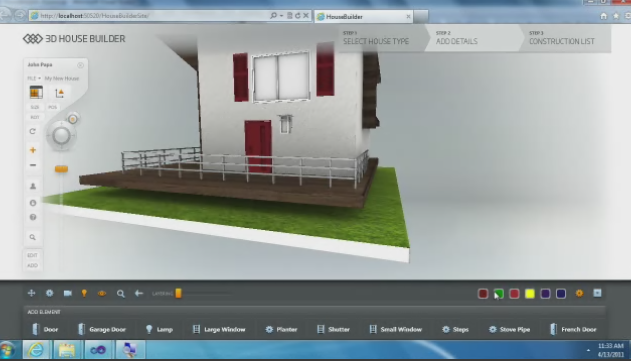The width and height of the screenshot is (631, 361).
Task: Activate the camera view icon
Action: coord(68,293)
